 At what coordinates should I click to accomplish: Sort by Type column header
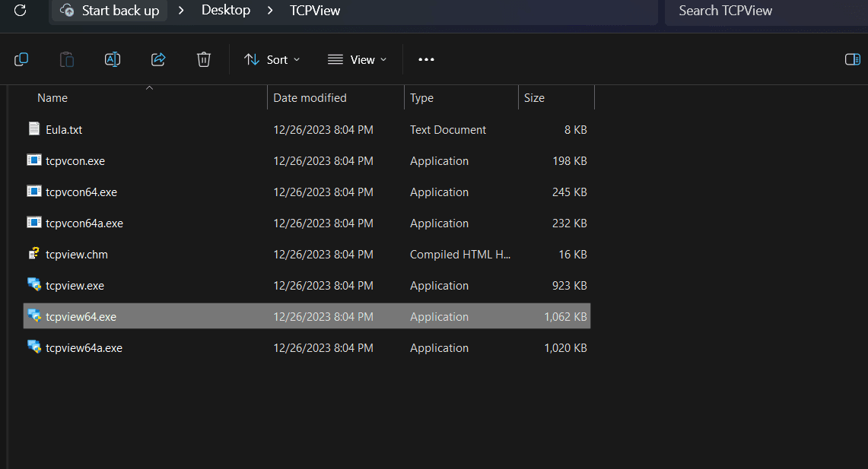[421, 98]
